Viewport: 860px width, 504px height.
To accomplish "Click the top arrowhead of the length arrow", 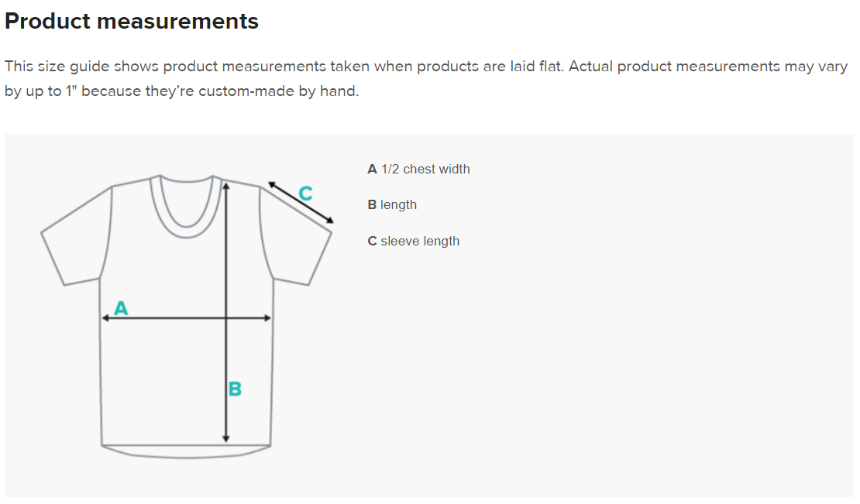I will pos(225,184).
